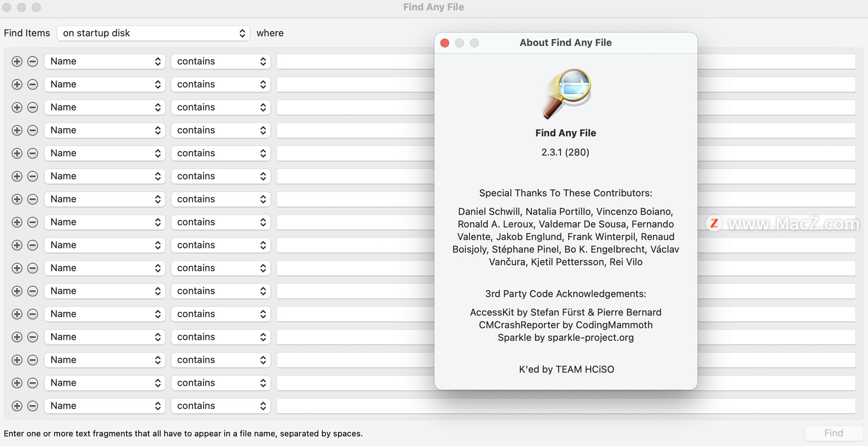Remove the seventh criterion row
Image resolution: width=868 pixels, height=446 pixels.
(x=33, y=199)
